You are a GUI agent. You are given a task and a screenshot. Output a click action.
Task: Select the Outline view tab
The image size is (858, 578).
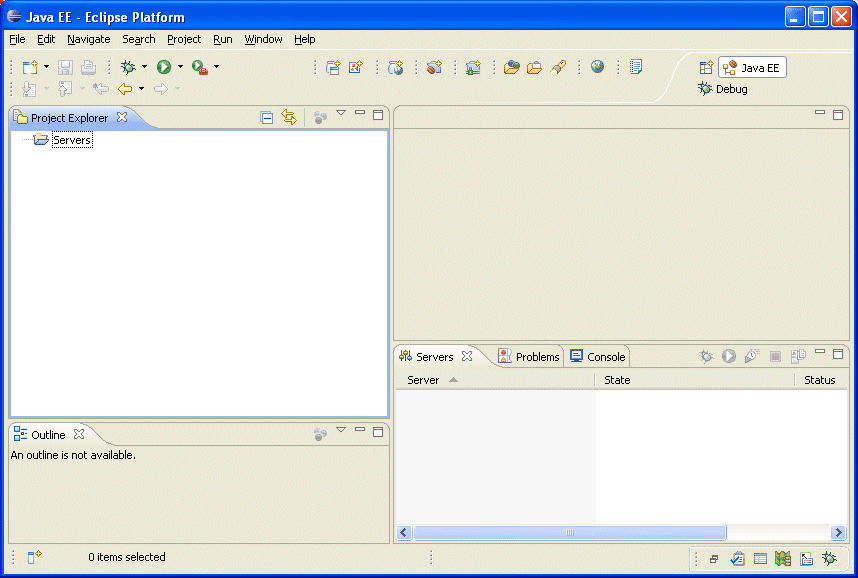48,435
